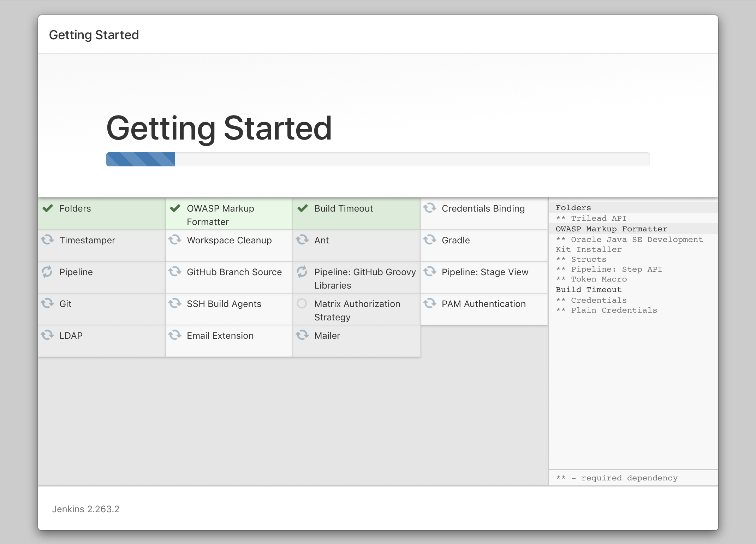Click the required dependency legend text
756x544 pixels.
point(617,478)
